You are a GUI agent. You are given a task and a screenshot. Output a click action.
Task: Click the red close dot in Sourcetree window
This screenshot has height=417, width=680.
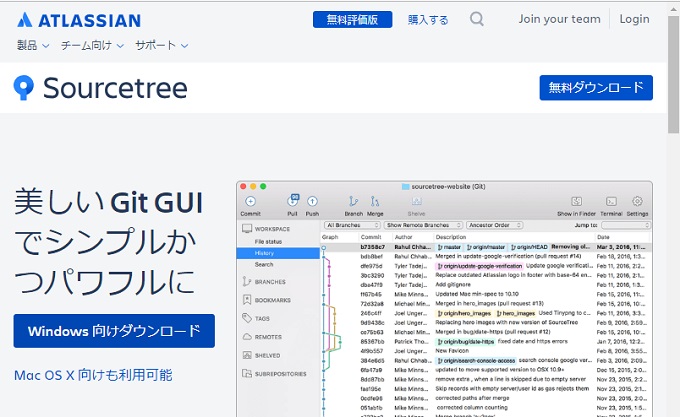click(x=243, y=186)
